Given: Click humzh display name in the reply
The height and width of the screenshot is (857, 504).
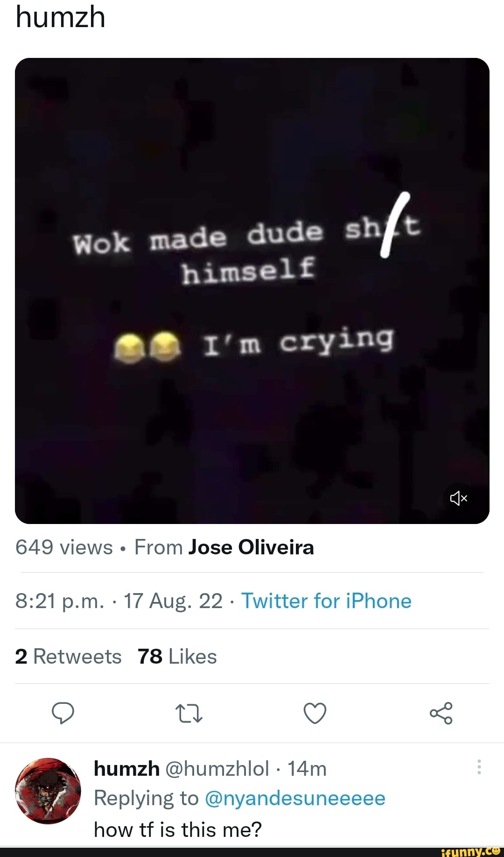Looking at the screenshot, I should 126,768.
